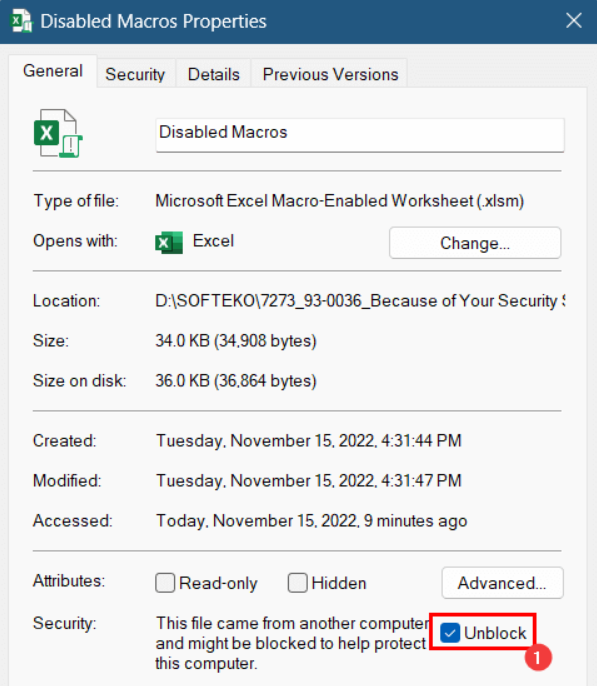Click the 'Attributes:' label
Image resolution: width=597 pixels, height=686 pixels.
coord(69,581)
